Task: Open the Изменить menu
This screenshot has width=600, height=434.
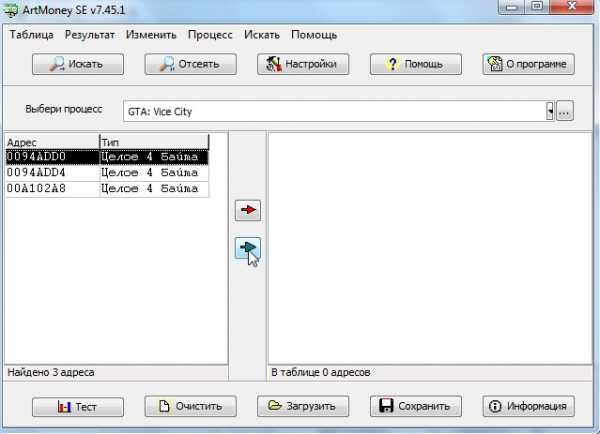Action: pyautogui.click(x=151, y=35)
